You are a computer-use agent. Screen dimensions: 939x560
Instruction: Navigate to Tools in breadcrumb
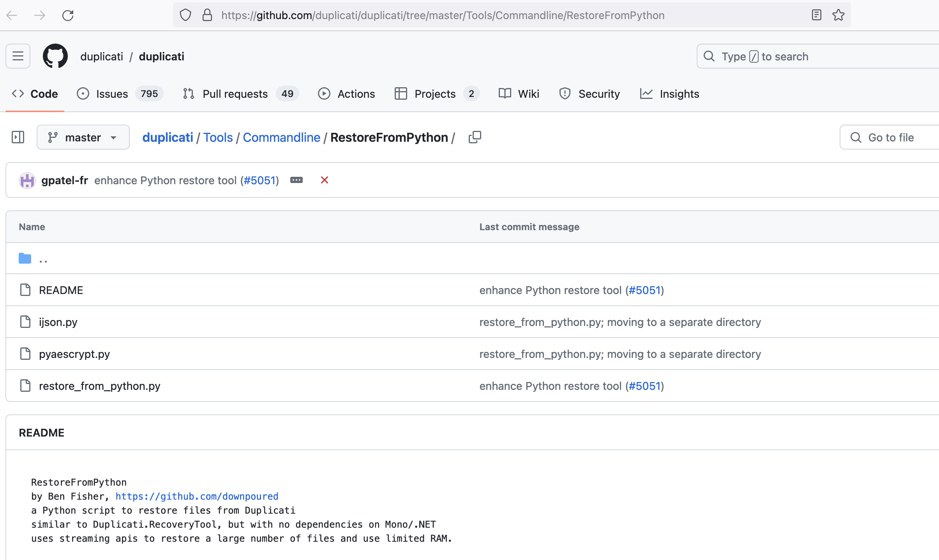(x=218, y=137)
